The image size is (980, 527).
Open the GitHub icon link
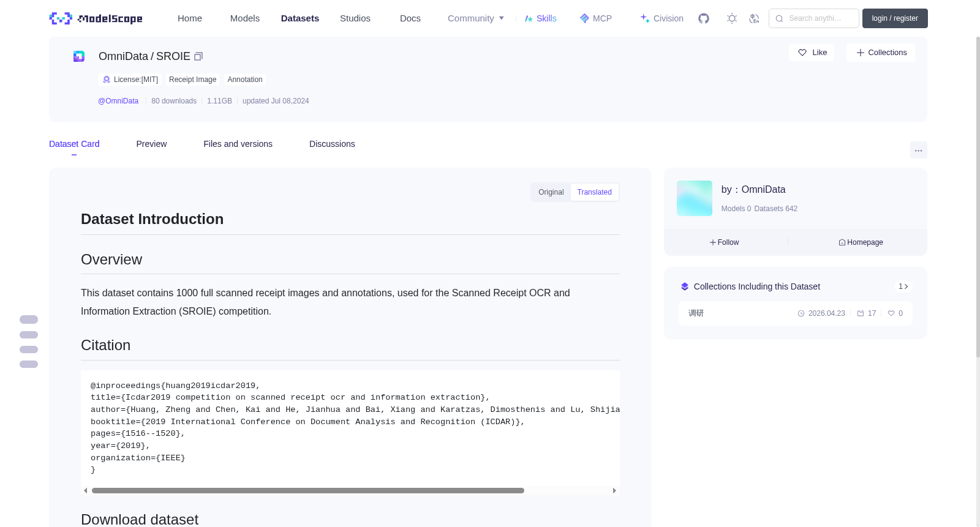tap(704, 18)
